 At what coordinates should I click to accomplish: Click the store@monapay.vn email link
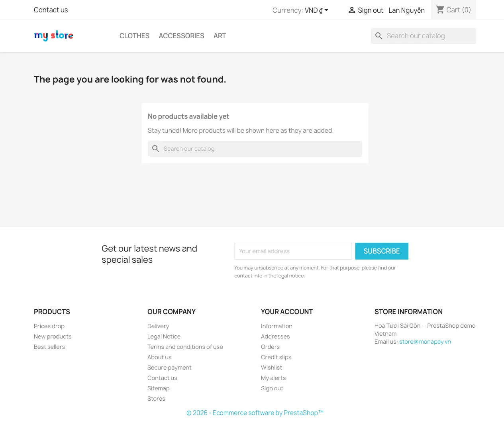coord(425,342)
